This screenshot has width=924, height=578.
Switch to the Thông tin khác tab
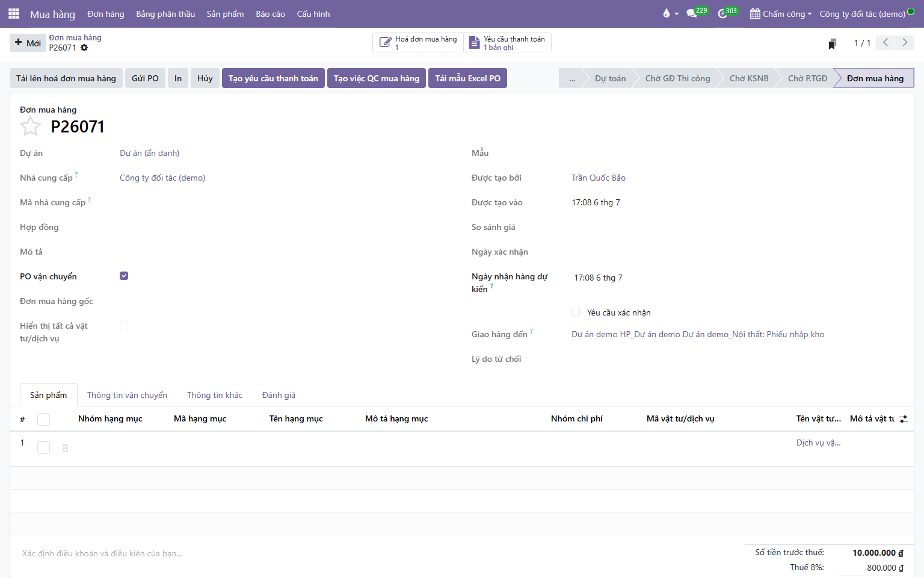coord(215,395)
